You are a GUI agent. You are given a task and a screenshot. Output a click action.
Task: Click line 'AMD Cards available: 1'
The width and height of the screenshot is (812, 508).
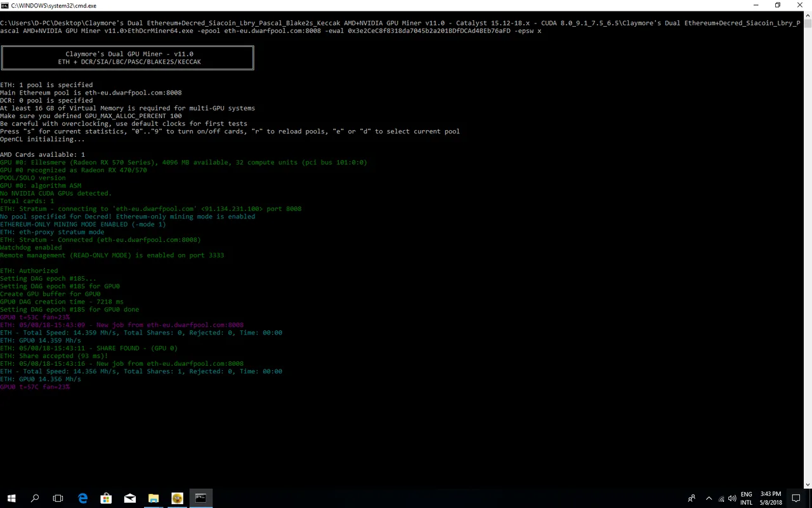[43, 155]
